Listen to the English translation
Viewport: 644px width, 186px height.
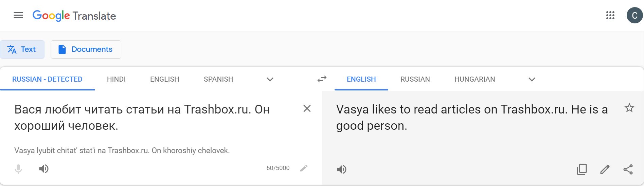coord(342,169)
